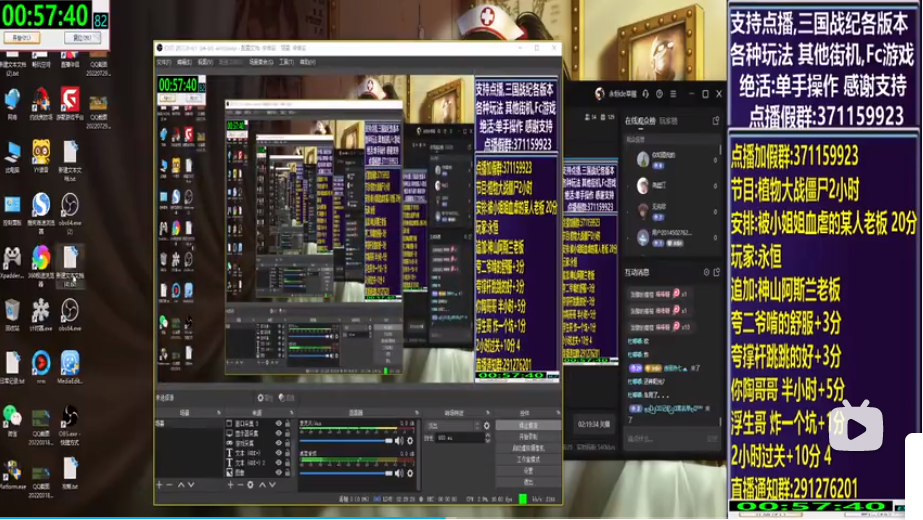The image size is (923, 520).
Task: Open 属性 properties button above scenes panel
Action: 264,398
